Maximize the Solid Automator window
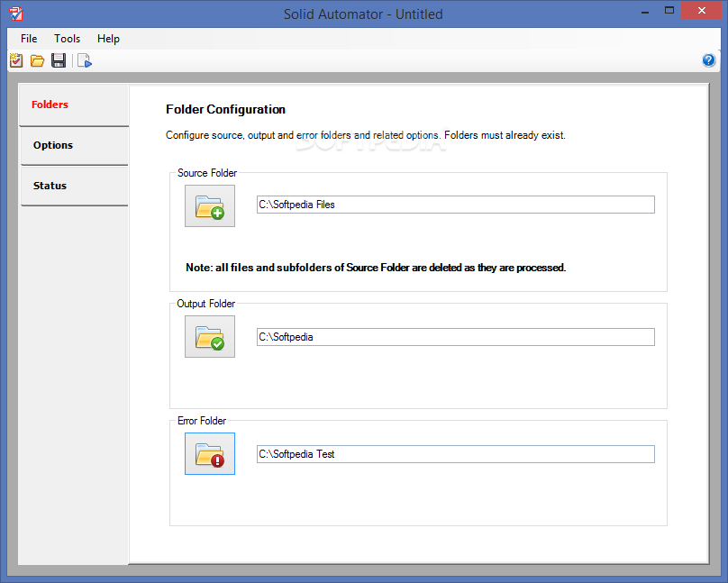 [669, 11]
